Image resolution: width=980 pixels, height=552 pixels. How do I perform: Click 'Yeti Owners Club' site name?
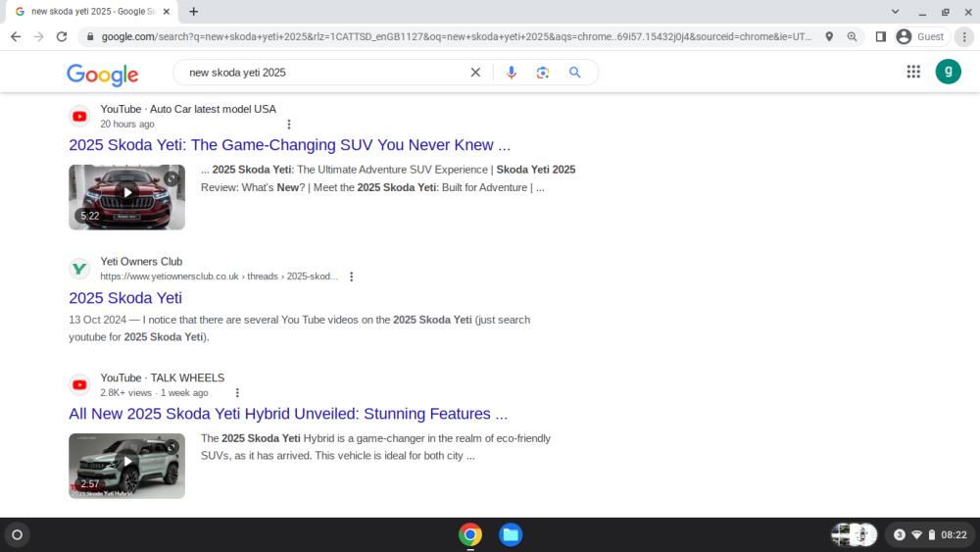click(x=141, y=262)
